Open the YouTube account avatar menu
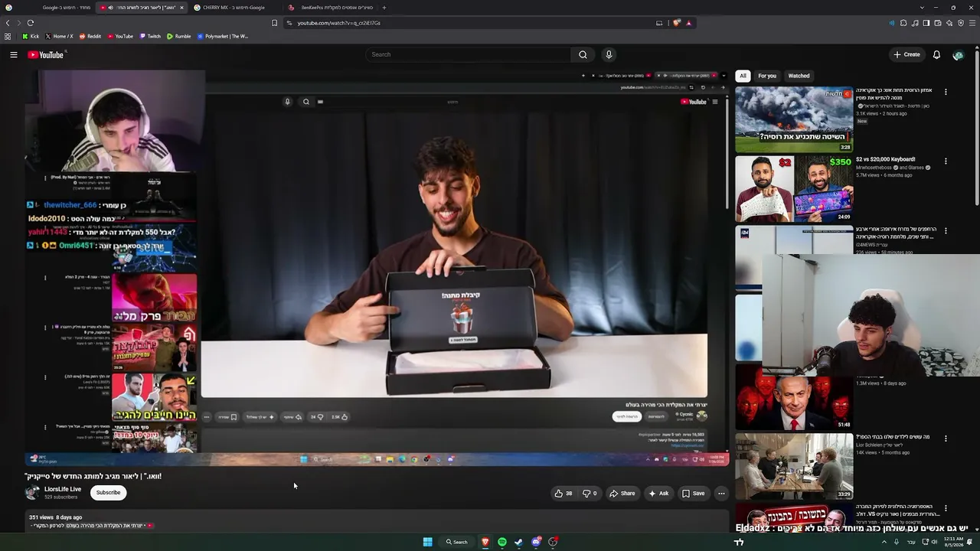Image resolution: width=980 pixels, height=551 pixels. (958, 55)
